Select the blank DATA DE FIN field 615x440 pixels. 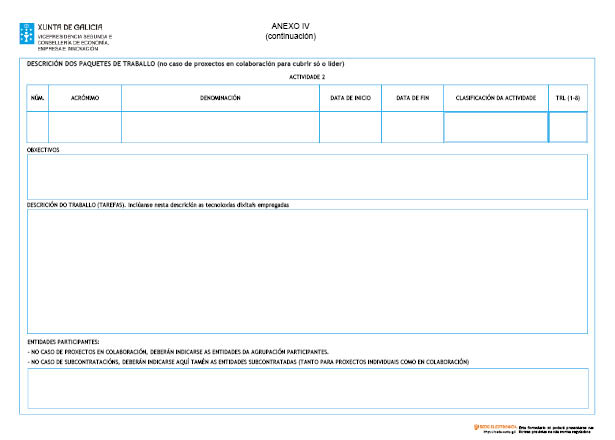pyautogui.click(x=412, y=127)
